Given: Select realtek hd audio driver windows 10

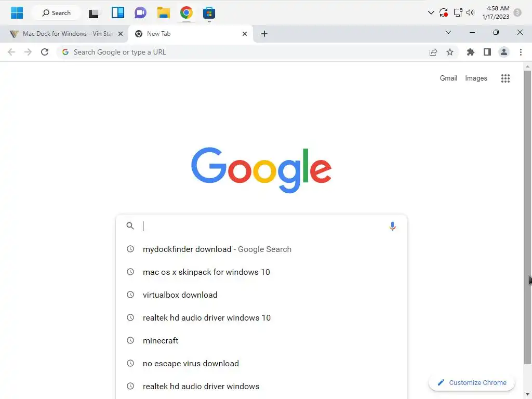Looking at the screenshot, I should click(261, 318).
